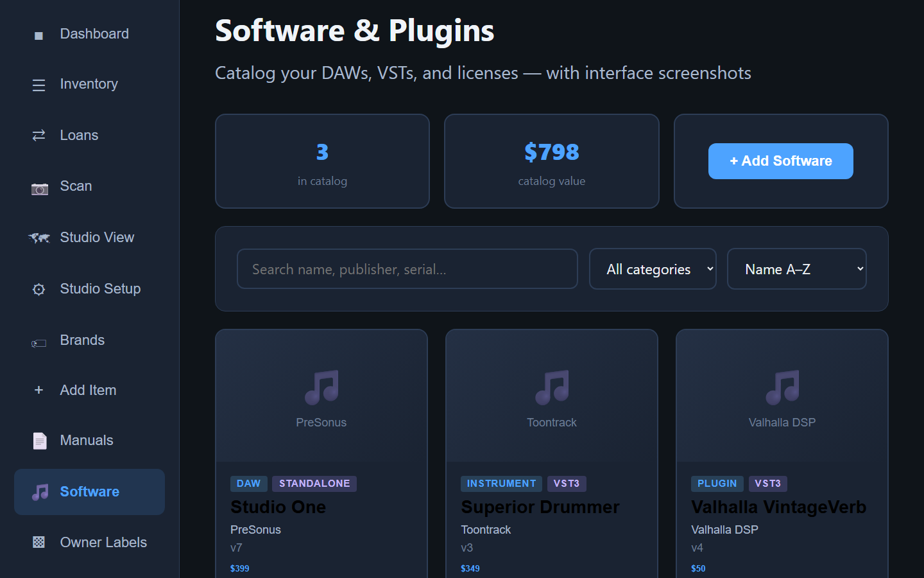Click the PLUGIN tag on Valhalla VintageVerb
The height and width of the screenshot is (578, 924).
[717, 484]
